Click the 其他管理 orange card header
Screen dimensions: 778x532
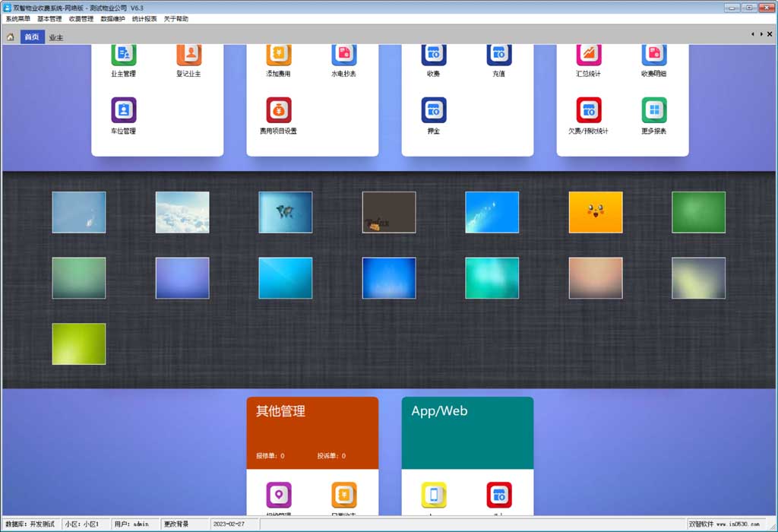(312, 432)
